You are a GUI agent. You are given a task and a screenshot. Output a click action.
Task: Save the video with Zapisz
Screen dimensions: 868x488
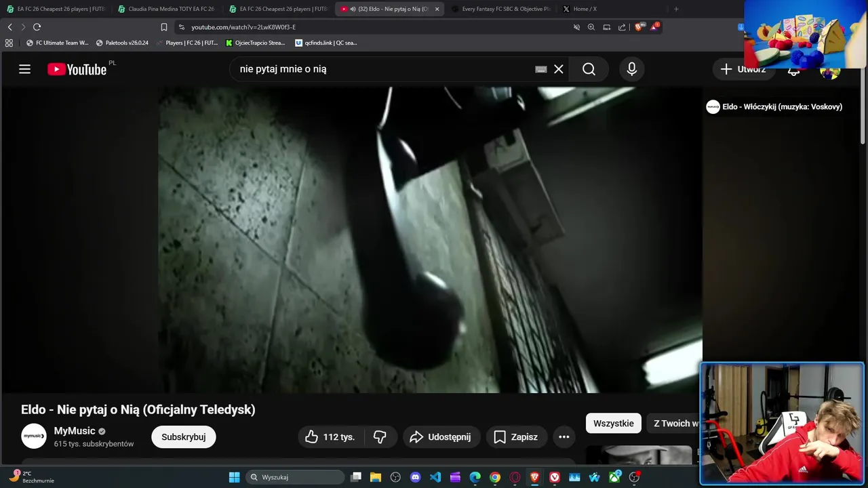pyautogui.click(x=516, y=437)
